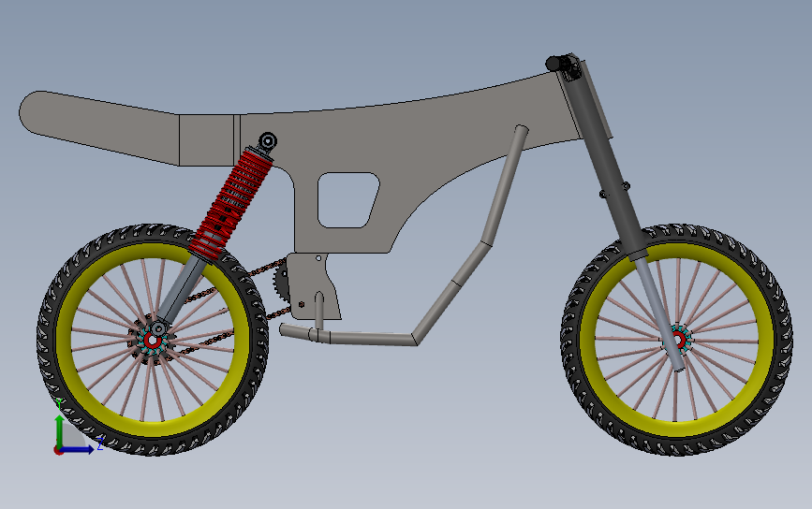The image size is (812, 509).
Task: Select the black handlebar grip at fork top
Action: tap(554, 65)
